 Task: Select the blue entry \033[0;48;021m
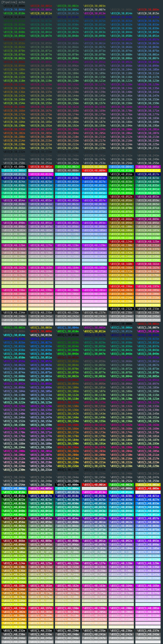pyautogui.click(x=95, y=178)
